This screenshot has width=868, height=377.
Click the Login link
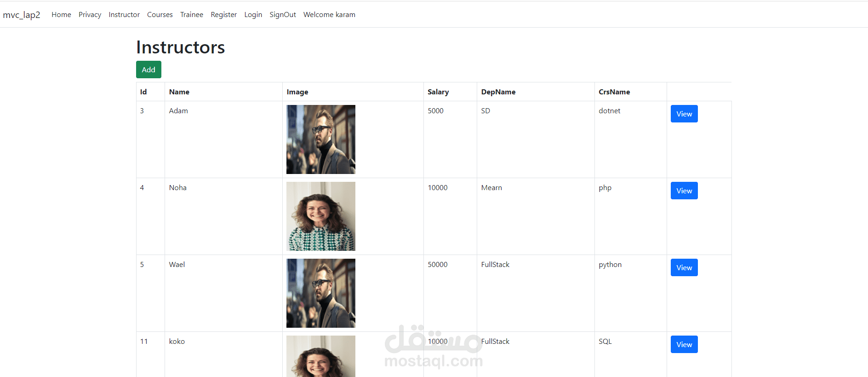(x=253, y=15)
